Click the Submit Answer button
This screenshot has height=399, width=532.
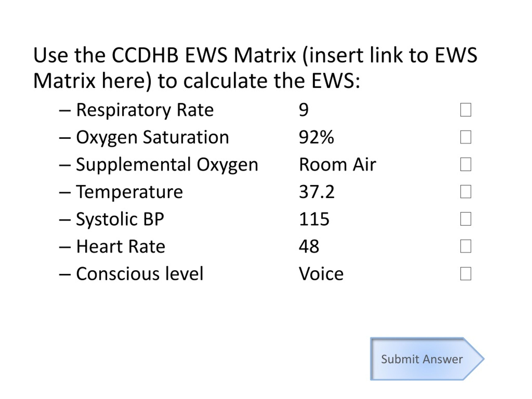(427, 359)
